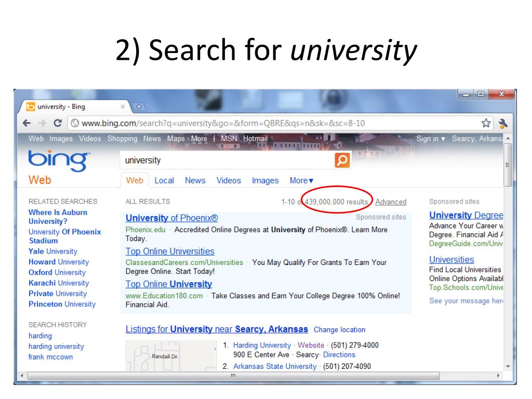Open harding in search history

(40, 336)
